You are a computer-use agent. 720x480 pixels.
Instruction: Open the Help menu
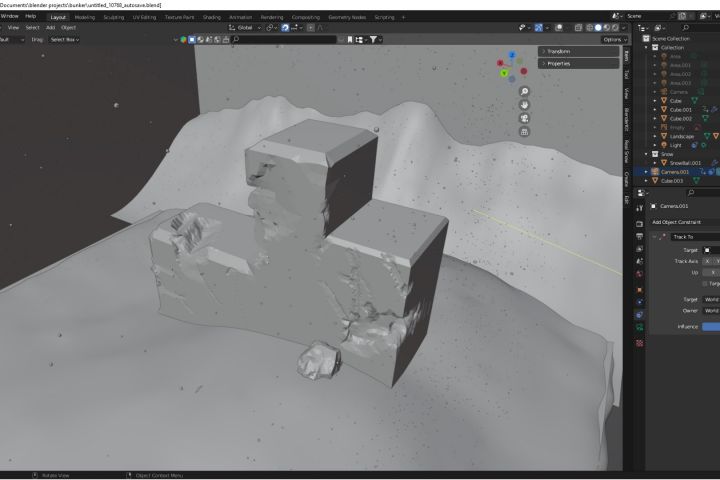click(30, 16)
